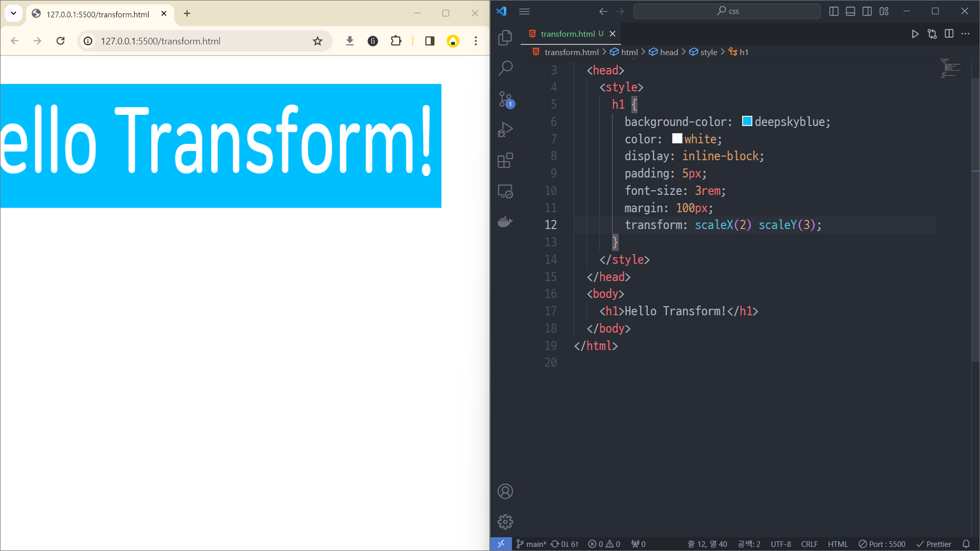Click the Manage gear icon
This screenshot has width=980, height=551.
click(x=505, y=522)
